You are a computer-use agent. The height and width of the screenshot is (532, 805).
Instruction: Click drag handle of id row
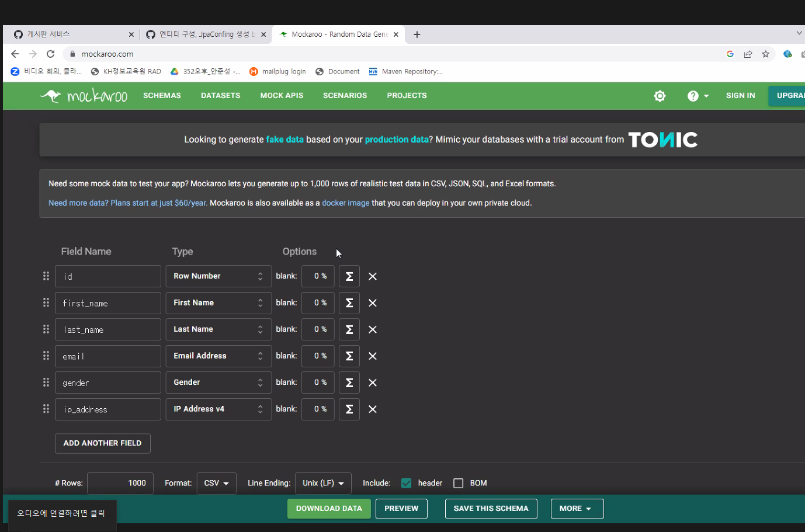(46, 276)
